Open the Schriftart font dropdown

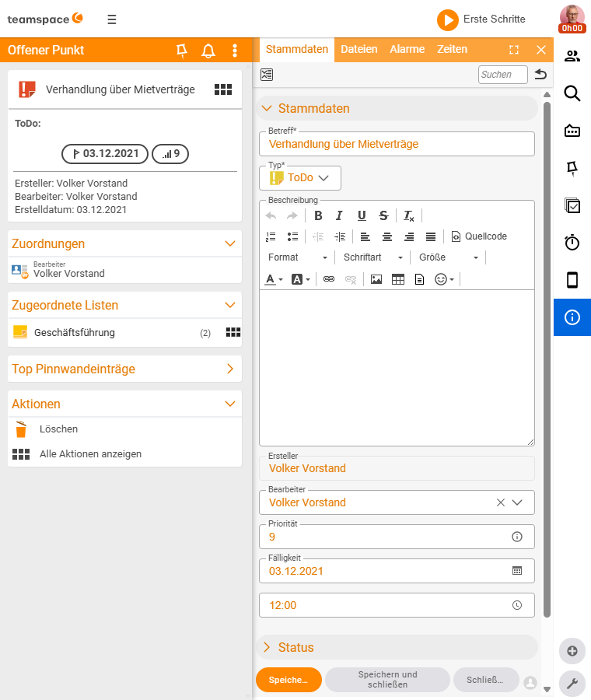(x=373, y=257)
